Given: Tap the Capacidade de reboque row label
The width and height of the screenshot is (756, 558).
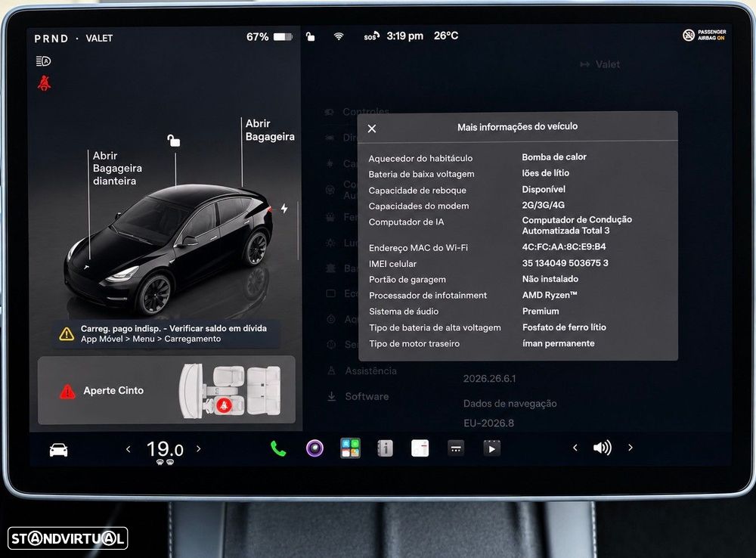Looking at the screenshot, I should click(x=417, y=191).
